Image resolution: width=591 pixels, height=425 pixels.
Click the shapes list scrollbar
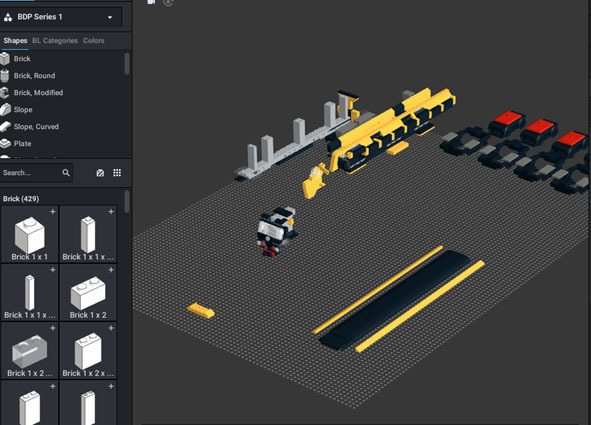pos(127,64)
